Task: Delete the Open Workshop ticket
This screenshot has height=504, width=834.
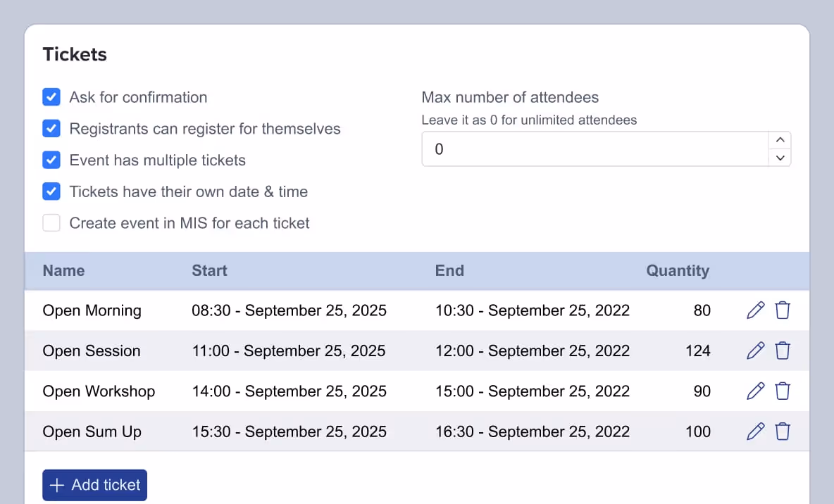Action: (782, 391)
